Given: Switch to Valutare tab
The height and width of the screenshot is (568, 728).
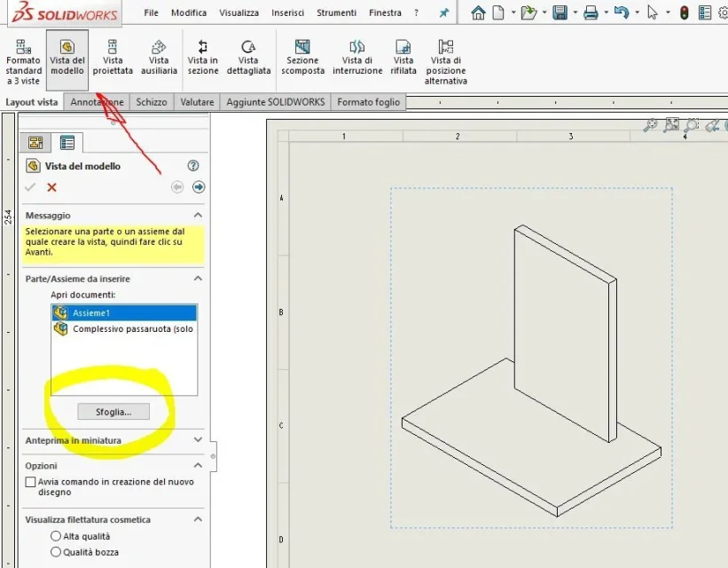Looking at the screenshot, I should click(197, 102).
